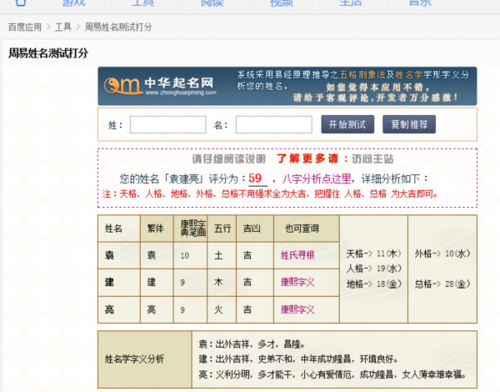Open 康熙字义 link for 建
This screenshot has width=500, height=392.
click(297, 282)
